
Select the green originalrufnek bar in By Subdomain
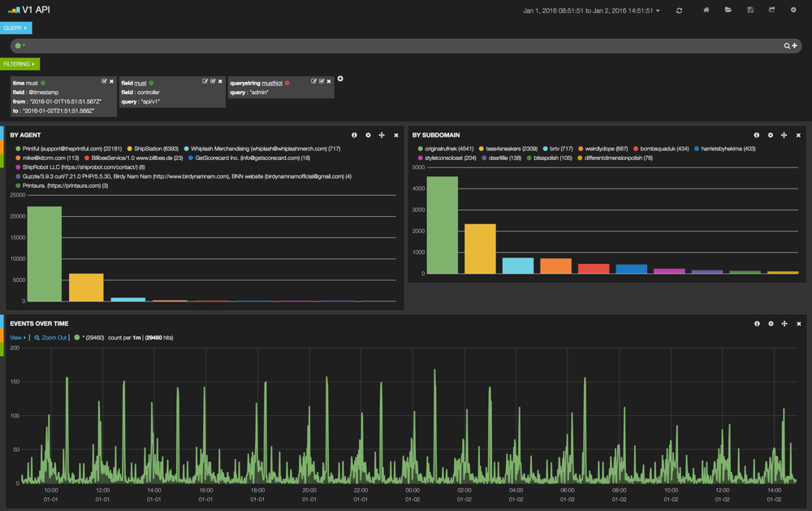[x=443, y=226]
